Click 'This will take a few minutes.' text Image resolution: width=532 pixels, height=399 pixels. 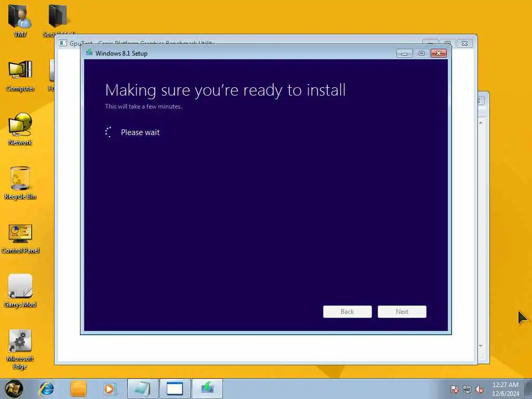pos(143,106)
